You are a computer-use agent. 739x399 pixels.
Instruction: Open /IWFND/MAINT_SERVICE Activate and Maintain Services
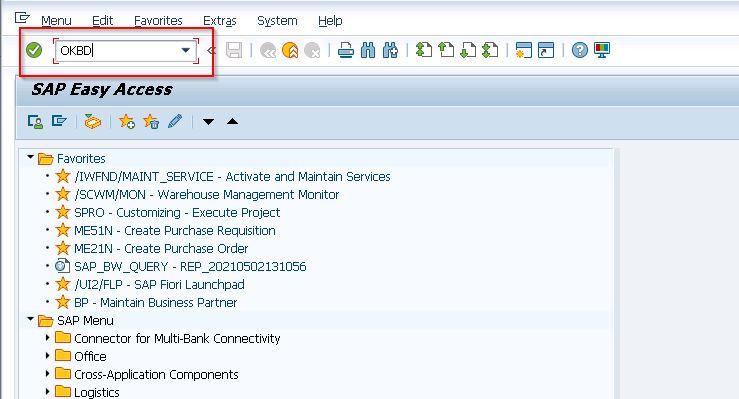232,177
